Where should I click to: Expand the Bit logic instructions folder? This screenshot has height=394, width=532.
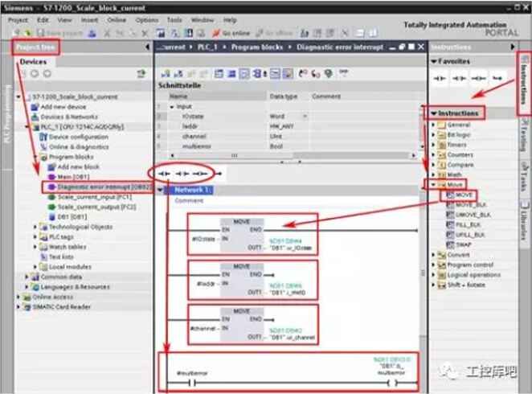(433, 134)
